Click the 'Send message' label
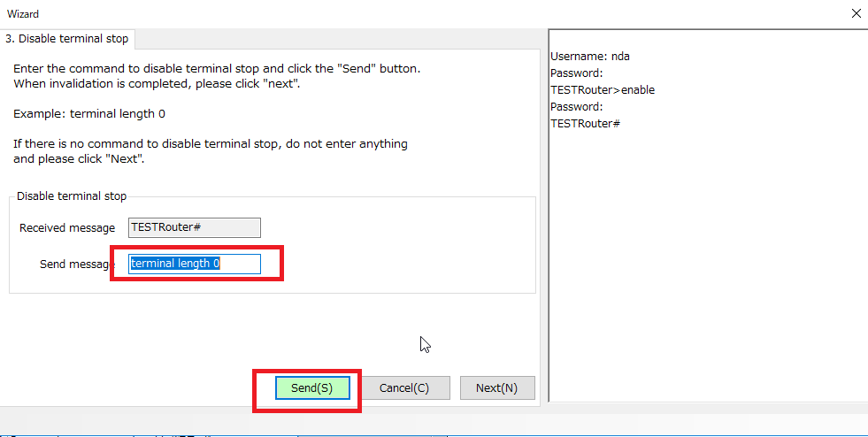The width and height of the screenshot is (868, 437). click(76, 264)
